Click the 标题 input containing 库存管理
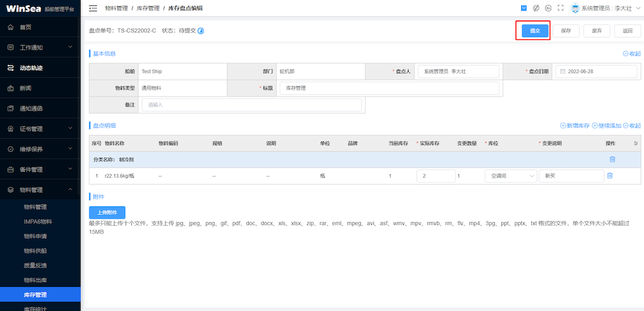Viewport: 644px width, 311px height. coord(389,88)
